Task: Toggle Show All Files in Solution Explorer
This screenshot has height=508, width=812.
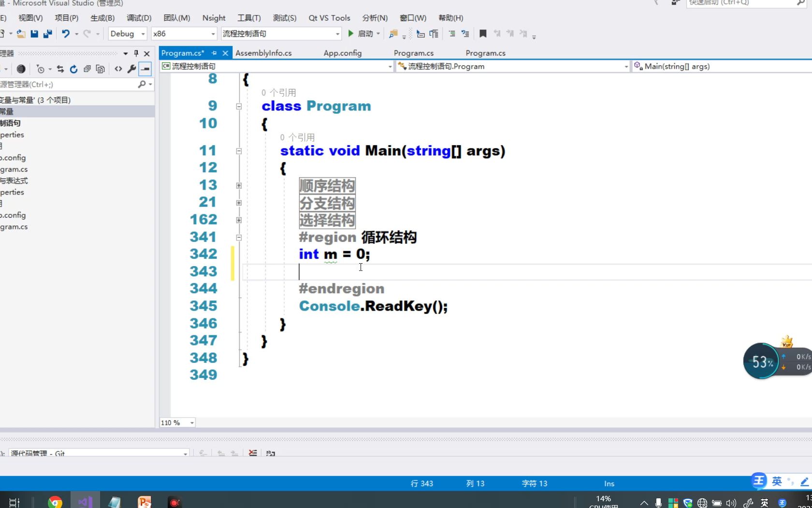Action: [x=100, y=69]
